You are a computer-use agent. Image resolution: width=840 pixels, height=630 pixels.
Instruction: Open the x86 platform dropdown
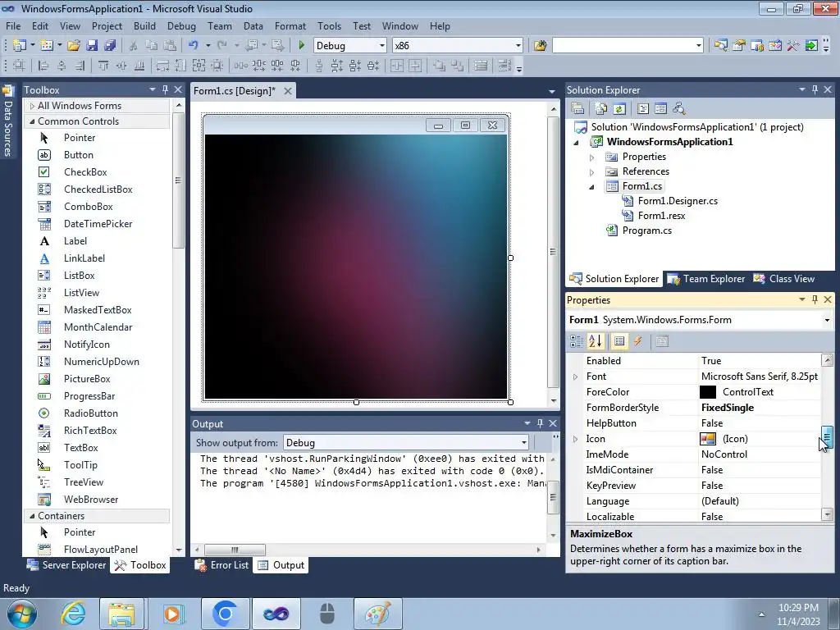tap(518, 46)
